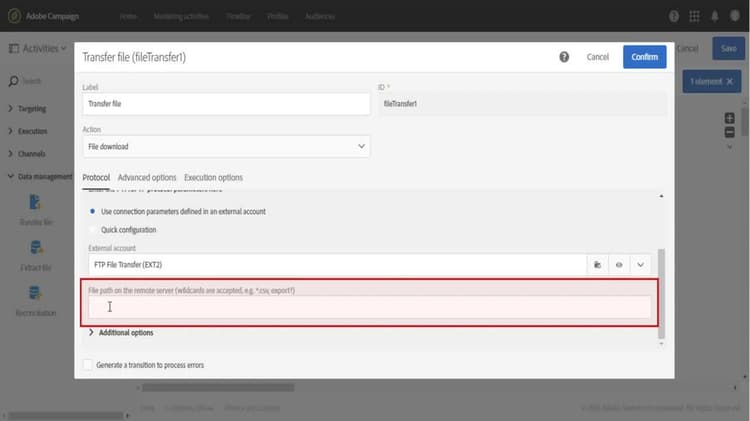Switch to the Execution options tab
The width and height of the screenshot is (750, 421).
tap(213, 177)
